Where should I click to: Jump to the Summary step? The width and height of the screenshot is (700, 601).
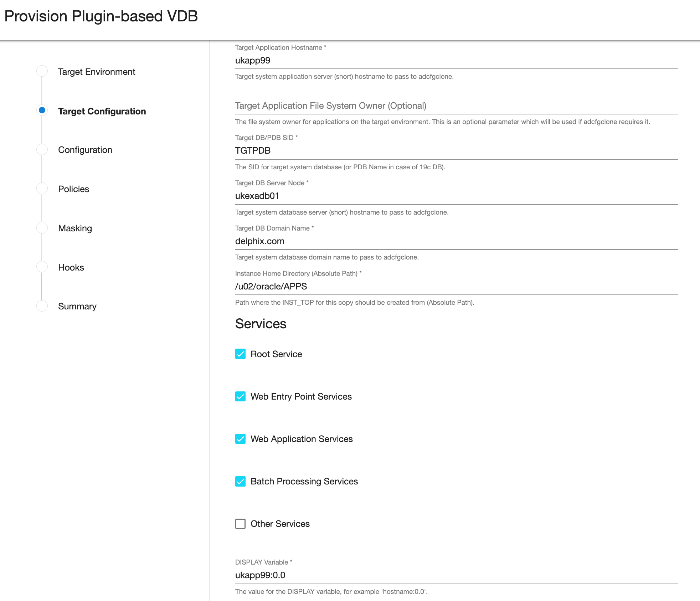coord(77,306)
